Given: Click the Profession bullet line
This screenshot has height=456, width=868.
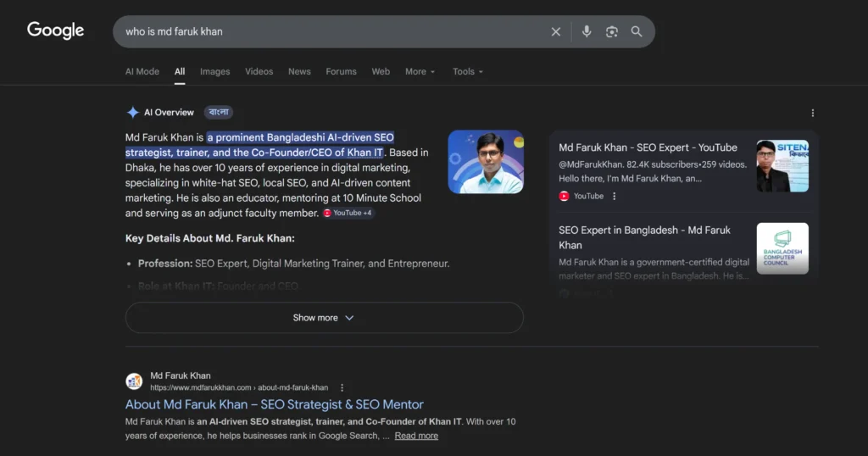Looking at the screenshot, I should 293,264.
